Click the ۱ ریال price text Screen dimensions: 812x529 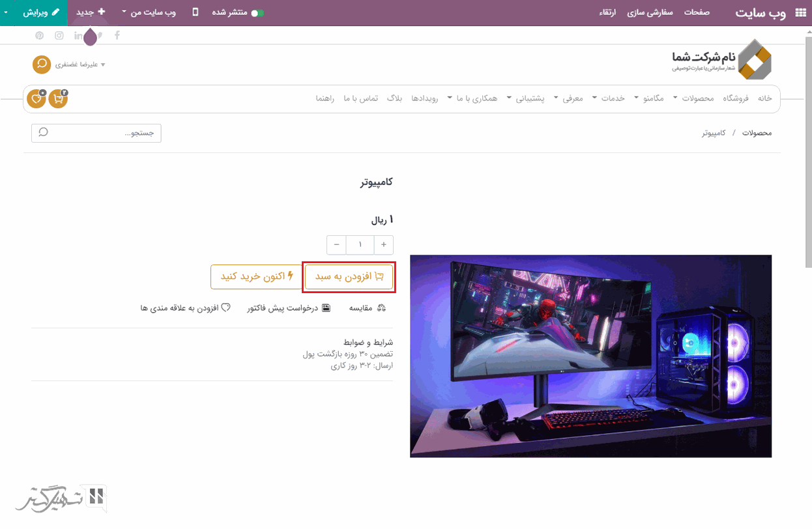[383, 220]
